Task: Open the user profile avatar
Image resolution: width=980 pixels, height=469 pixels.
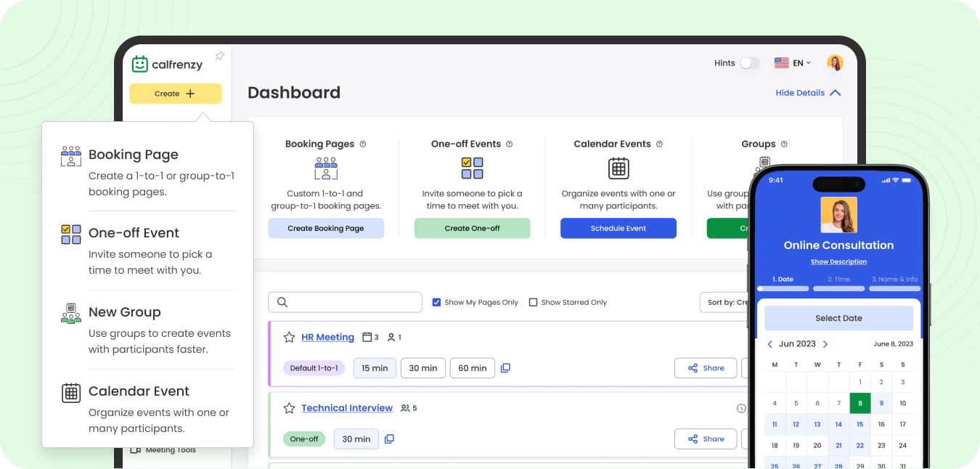Action: [x=835, y=63]
